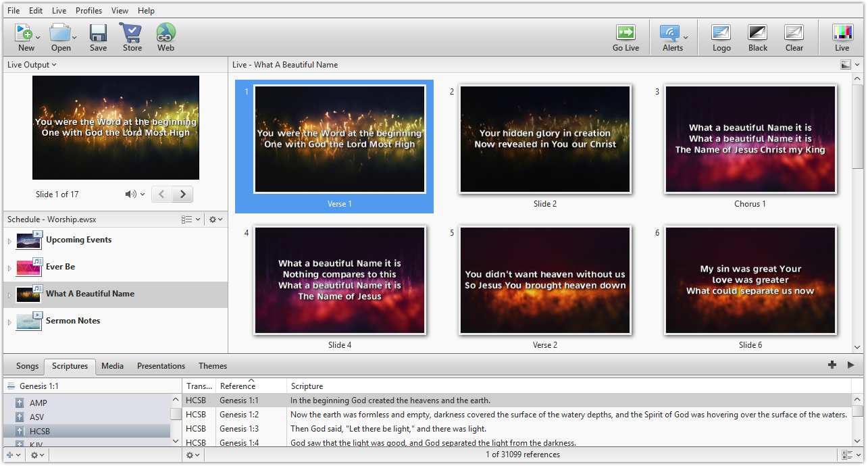Advance to next slide arrow

[x=182, y=195]
